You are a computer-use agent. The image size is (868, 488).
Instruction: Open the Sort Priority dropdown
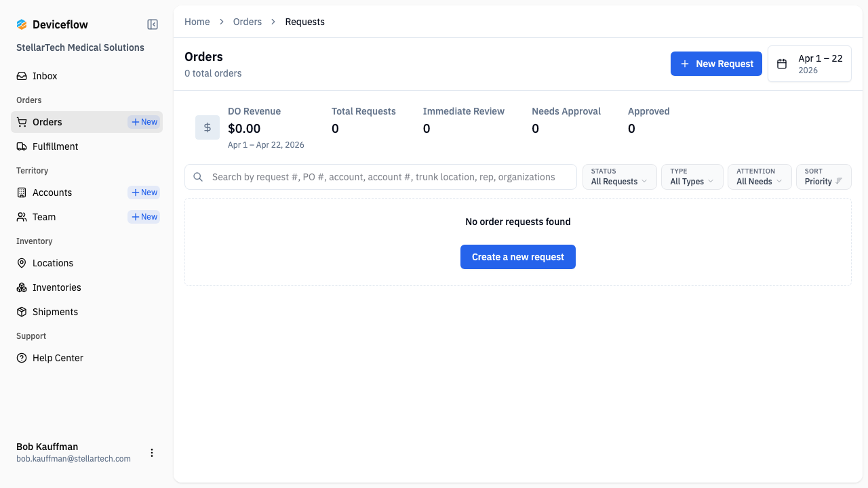tap(824, 177)
